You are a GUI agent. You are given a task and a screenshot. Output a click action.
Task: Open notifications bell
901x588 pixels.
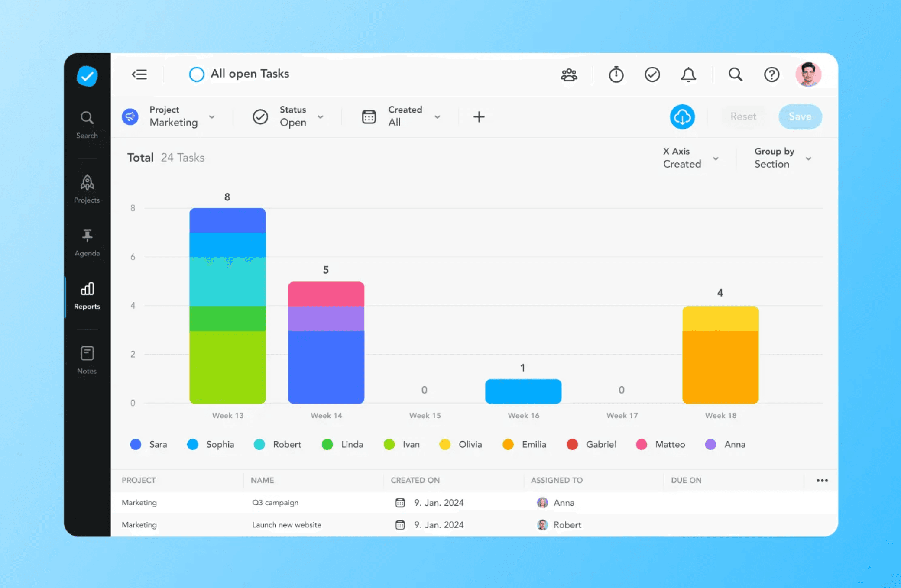pos(688,75)
